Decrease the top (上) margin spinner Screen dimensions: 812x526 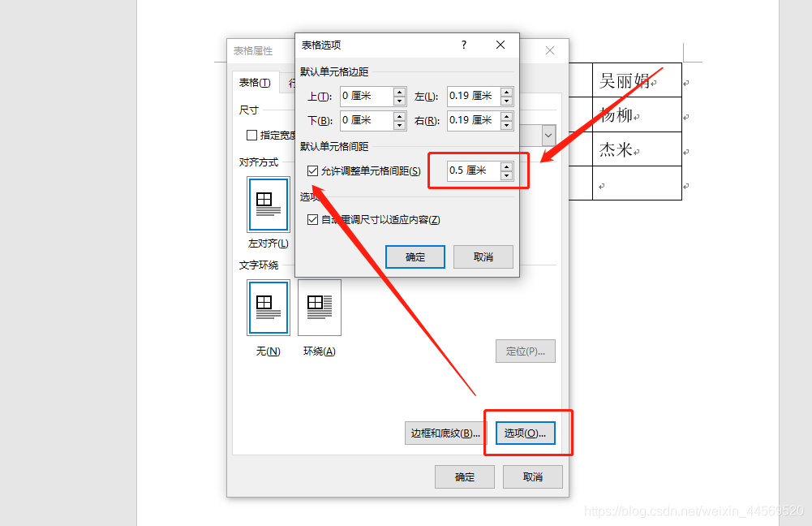(x=399, y=101)
